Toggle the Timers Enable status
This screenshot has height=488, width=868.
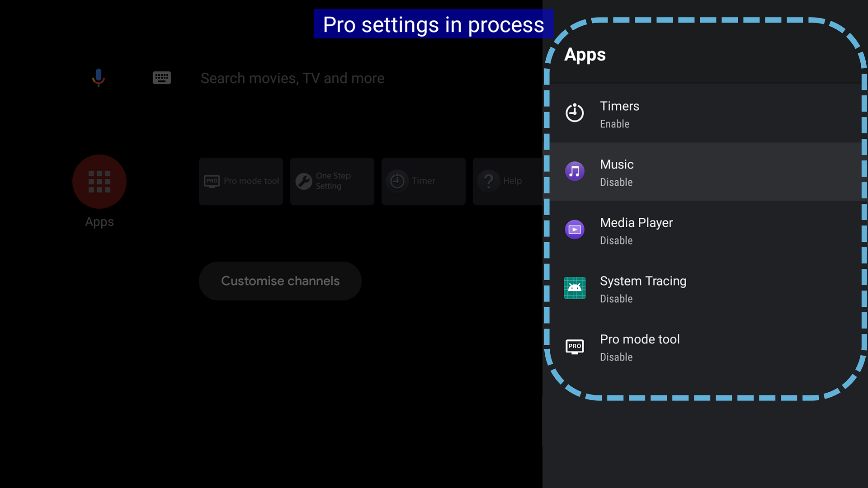[x=614, y=124]
